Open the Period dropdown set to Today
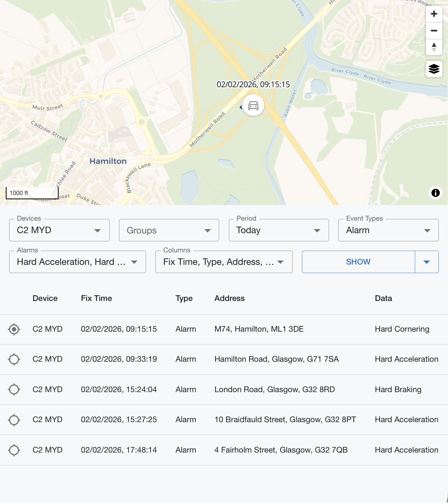The height and width of the screenshot is (503, 448). pos(278,230)
